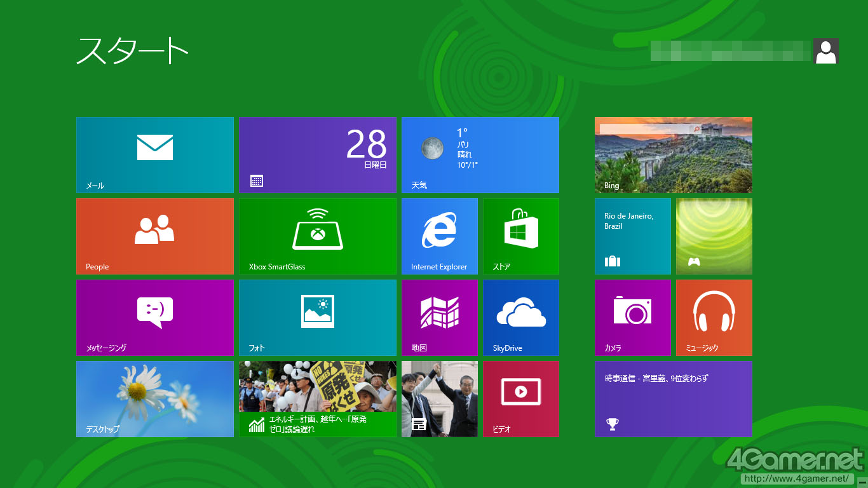Open the People tile

click(x=155, y=236)
